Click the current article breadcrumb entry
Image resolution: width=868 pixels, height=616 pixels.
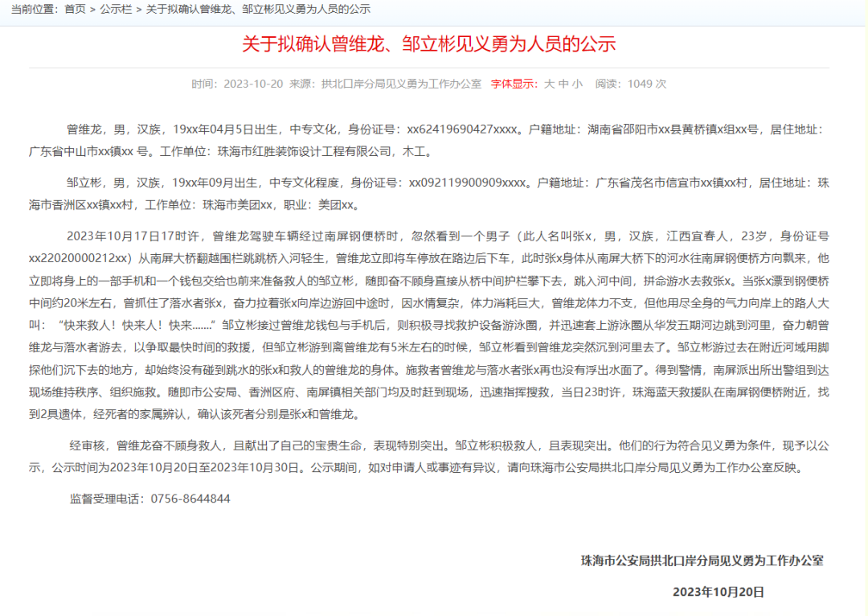[257, 10]
